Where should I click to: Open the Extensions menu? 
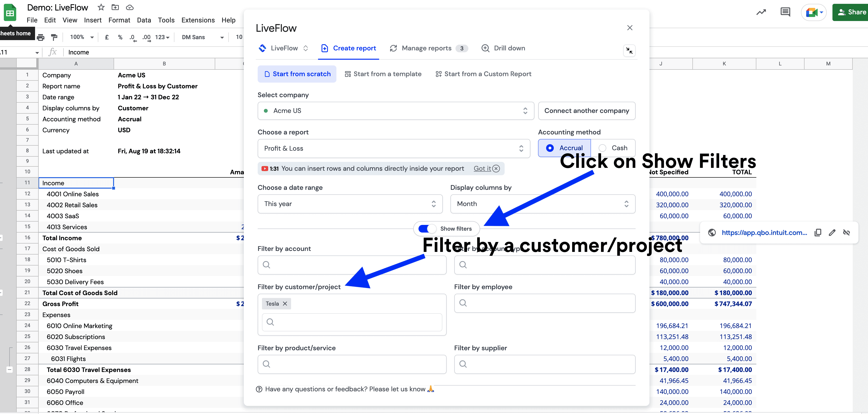(198, 20)
